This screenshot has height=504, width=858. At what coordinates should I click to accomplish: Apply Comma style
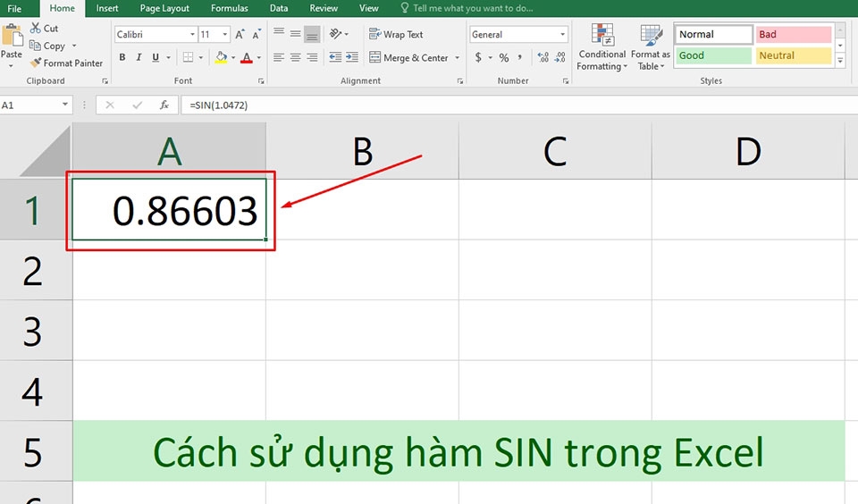(519, 57)
